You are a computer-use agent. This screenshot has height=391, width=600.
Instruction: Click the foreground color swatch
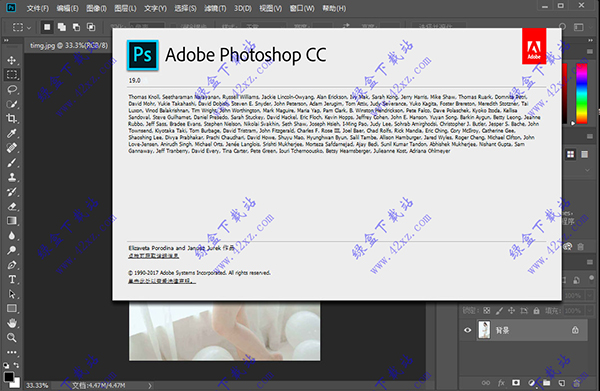click(8, 376)
